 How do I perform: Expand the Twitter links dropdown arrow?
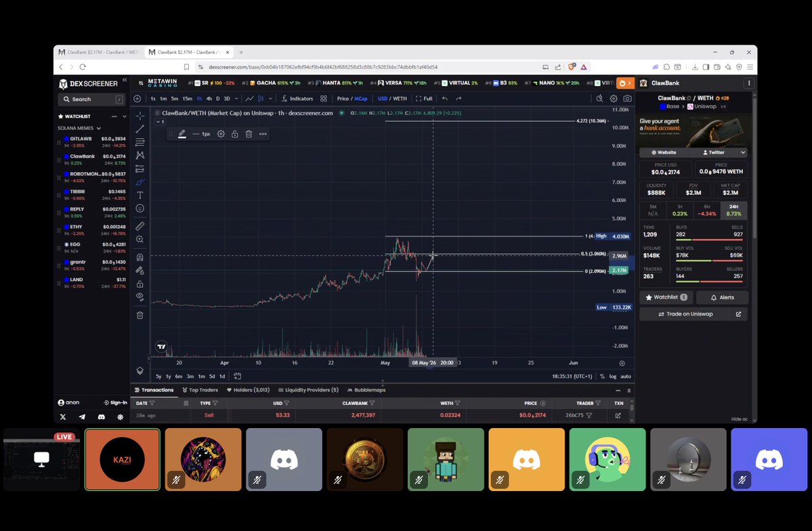coord(743,152)
